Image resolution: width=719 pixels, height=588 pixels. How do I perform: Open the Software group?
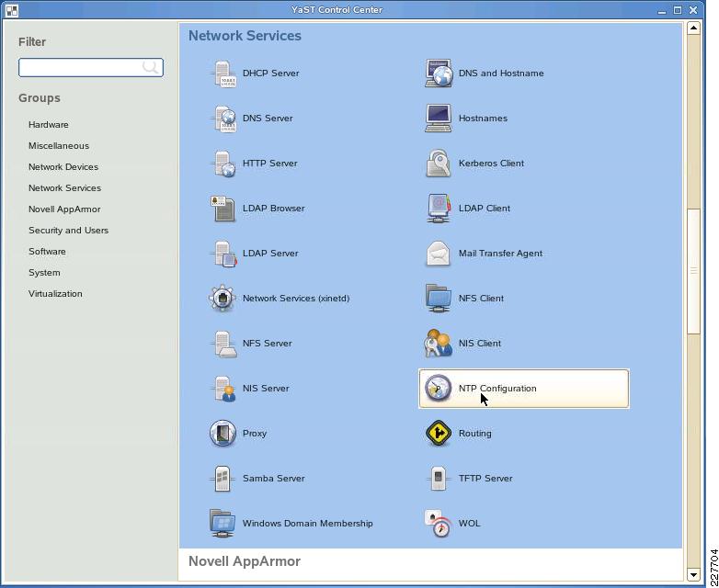tap(47, 251)
